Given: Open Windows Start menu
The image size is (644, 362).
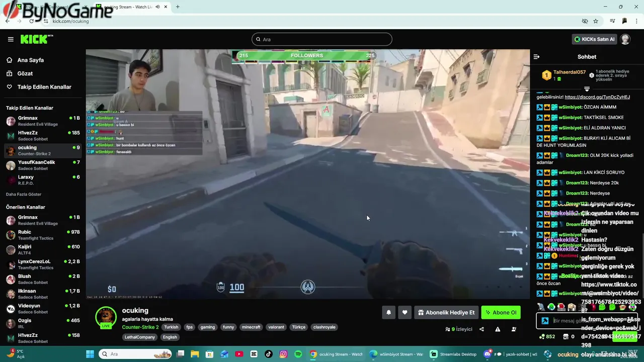Looking at the screenshot, I should [x=90, y=354].
